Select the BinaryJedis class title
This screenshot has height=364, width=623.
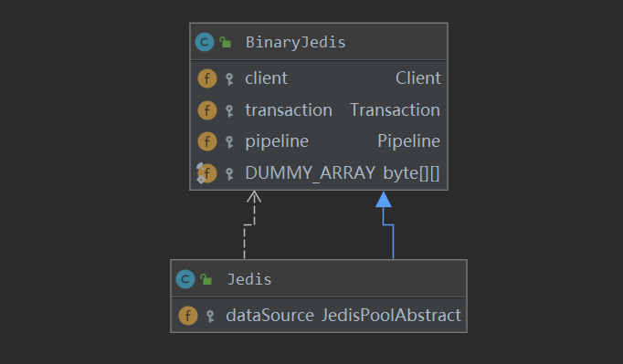click(x=296, y=42)
